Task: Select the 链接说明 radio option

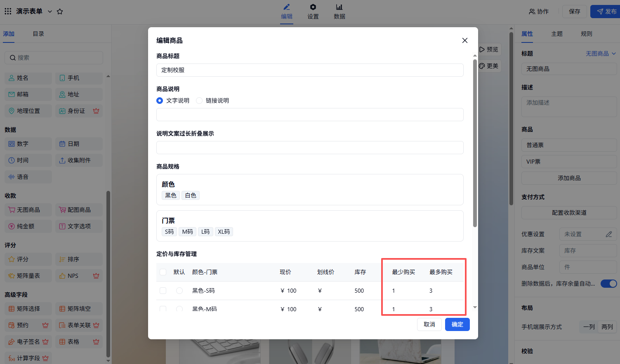Action: click(200, 101)
